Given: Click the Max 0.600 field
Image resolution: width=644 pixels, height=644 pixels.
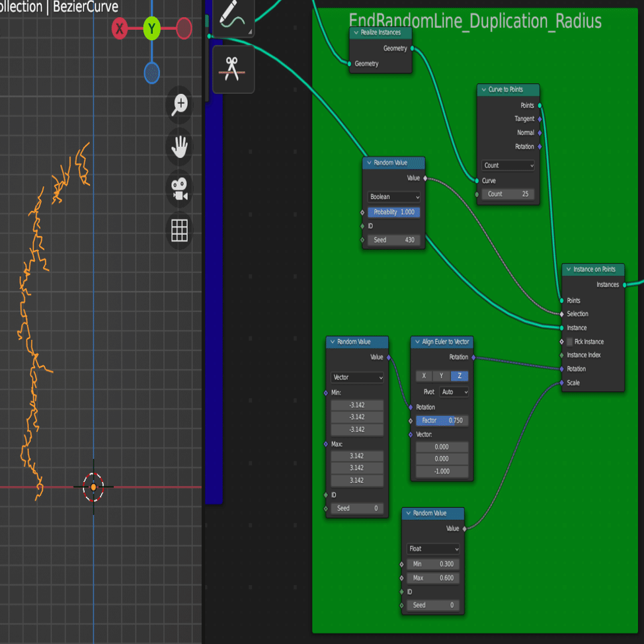Looking at the screenshot, I should [433, 579].
